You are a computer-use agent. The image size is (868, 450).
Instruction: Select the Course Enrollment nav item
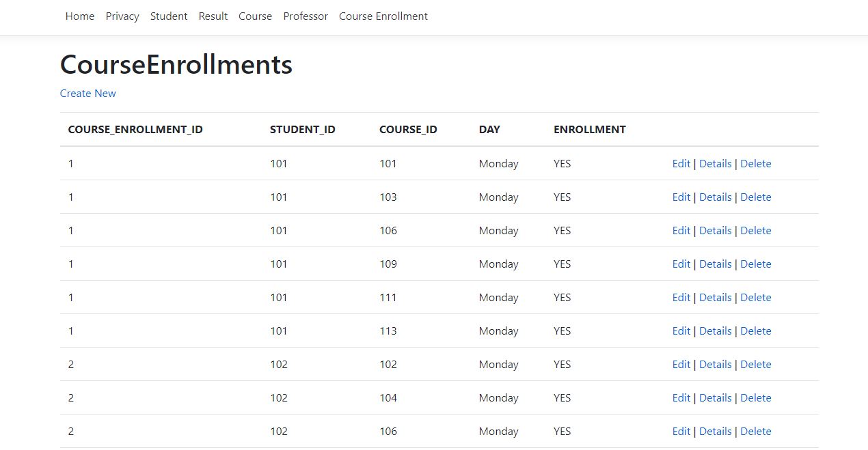click(x=383, y=16)
